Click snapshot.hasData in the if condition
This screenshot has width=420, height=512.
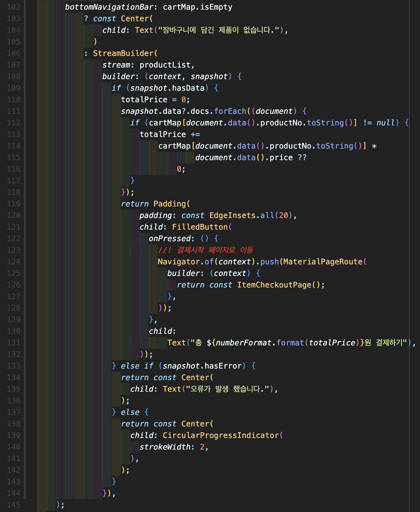point(167,88)
